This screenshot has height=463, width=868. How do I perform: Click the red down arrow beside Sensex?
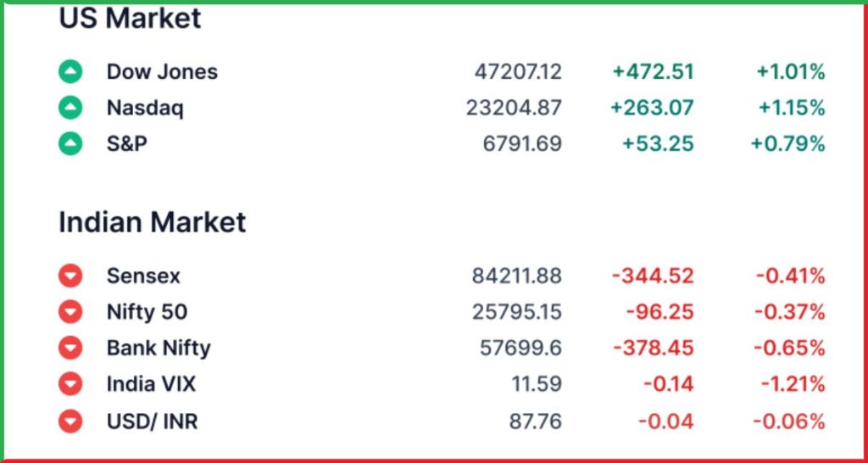pos(70,276)
